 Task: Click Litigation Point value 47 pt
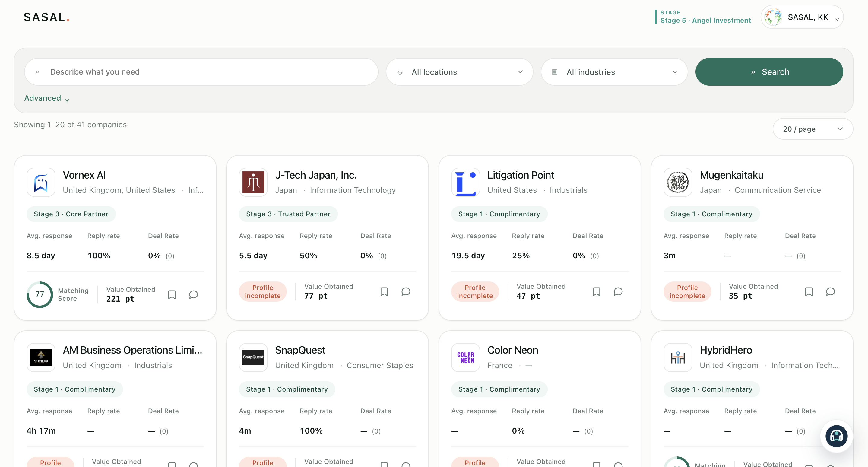click(x=528, y=296)
